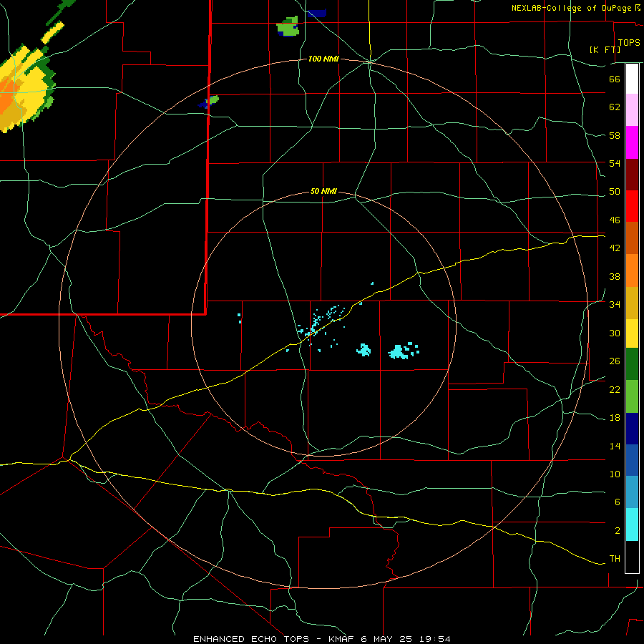Click the black TH threshold swatch
644x644 pixels.
click(632, 557)
